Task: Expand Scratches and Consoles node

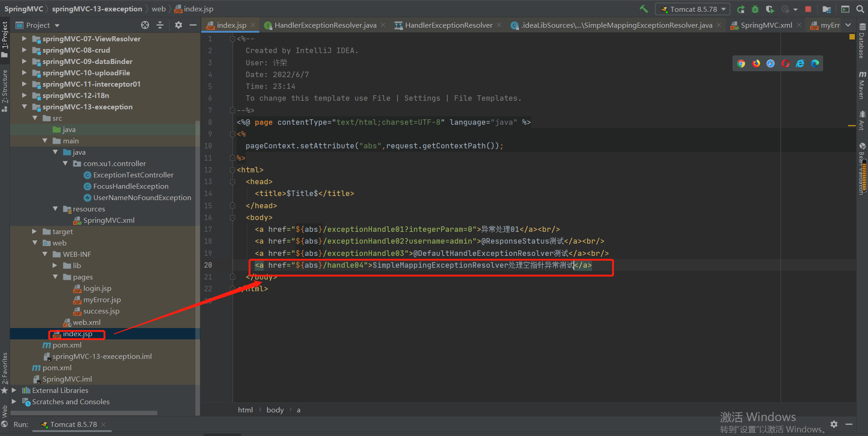Action: point(14,402)
